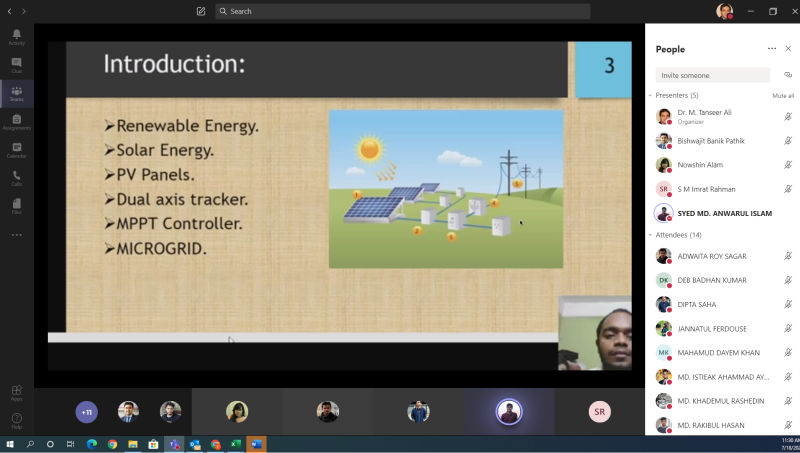
Task: Click the new chat compose icon
Action: coord(201,11)
